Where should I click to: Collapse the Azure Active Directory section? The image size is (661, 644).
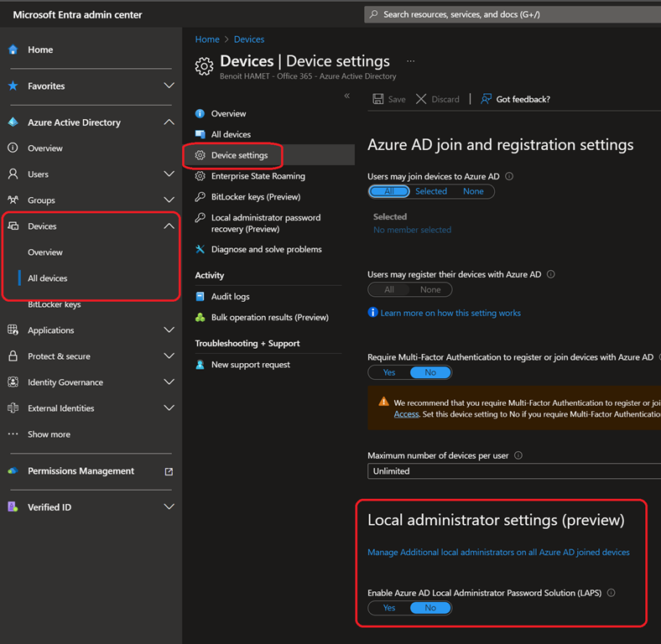(x=169, y=122)
